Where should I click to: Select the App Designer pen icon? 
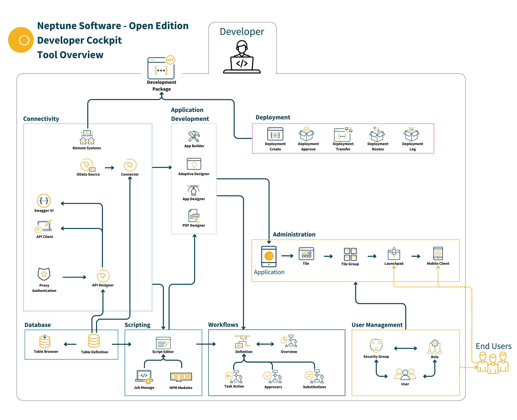[x=194, y=190]
